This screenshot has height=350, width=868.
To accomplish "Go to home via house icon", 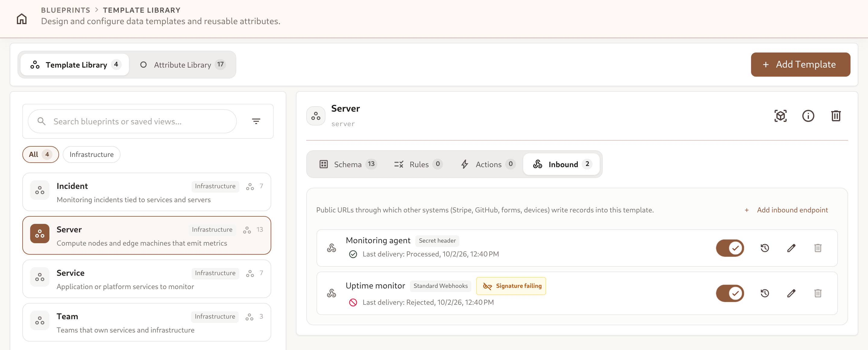I will coord(22,18).
